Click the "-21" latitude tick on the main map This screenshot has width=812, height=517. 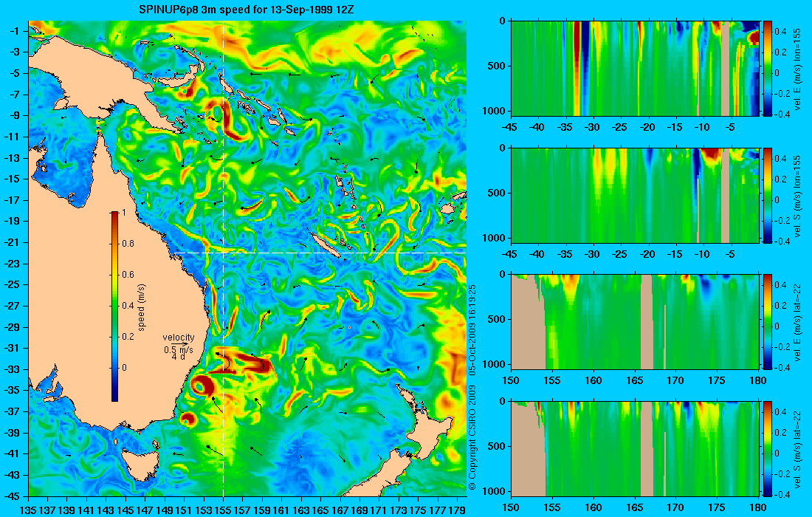point(12,242)
